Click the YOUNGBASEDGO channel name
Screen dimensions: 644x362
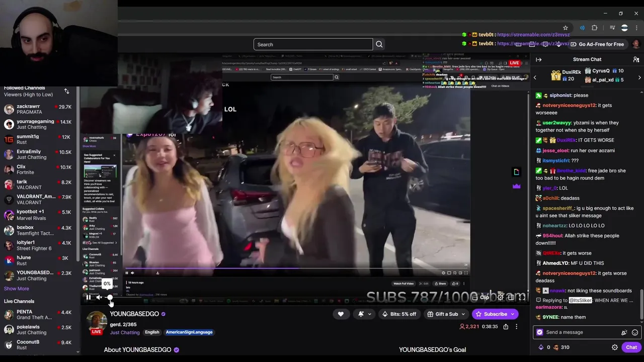tap(134, 314)
